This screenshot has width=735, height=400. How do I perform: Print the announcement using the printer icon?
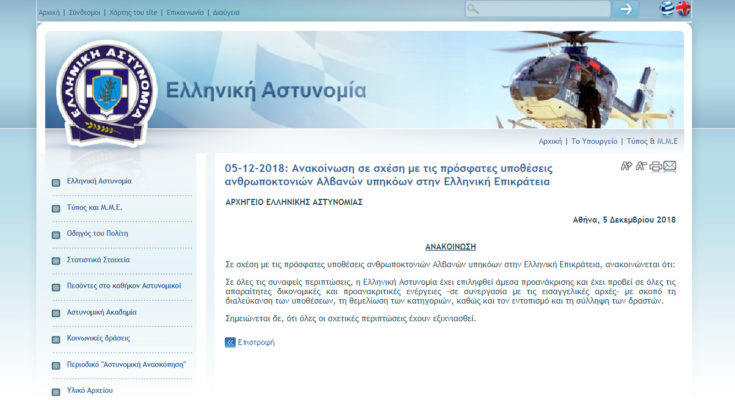655,166
